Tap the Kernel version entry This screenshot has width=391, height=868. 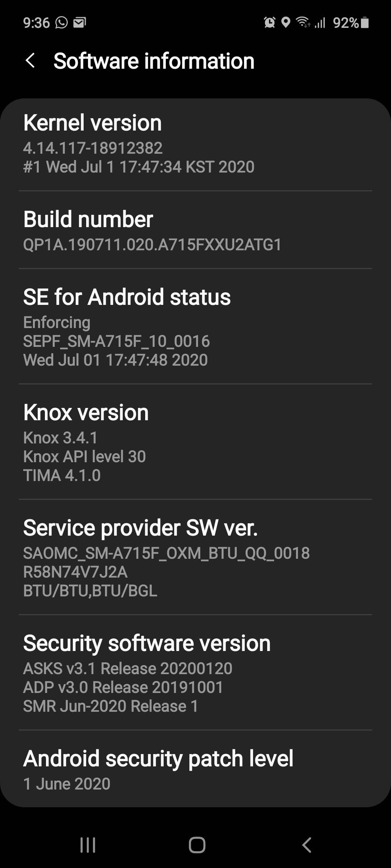point(195,144)
